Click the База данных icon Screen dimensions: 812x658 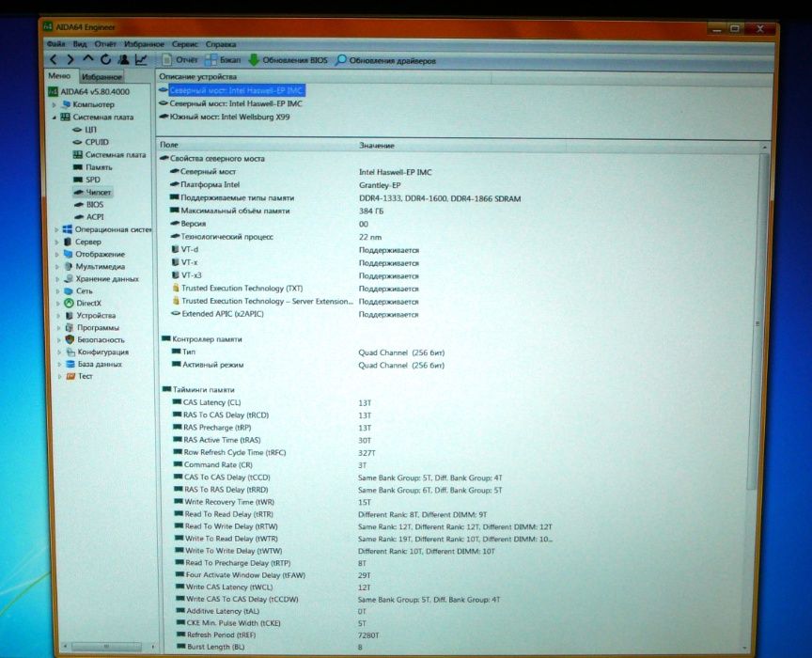click(70, 364)
